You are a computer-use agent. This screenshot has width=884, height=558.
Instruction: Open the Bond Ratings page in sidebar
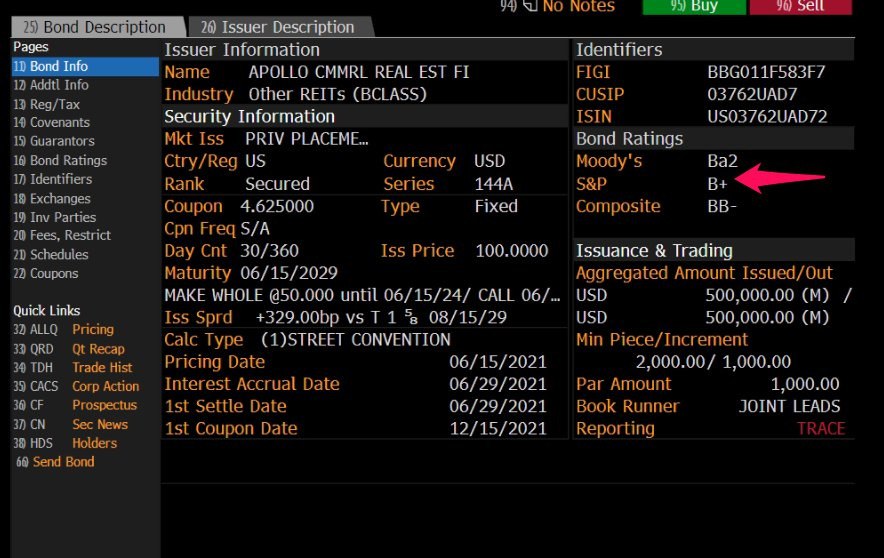[60, 161]
